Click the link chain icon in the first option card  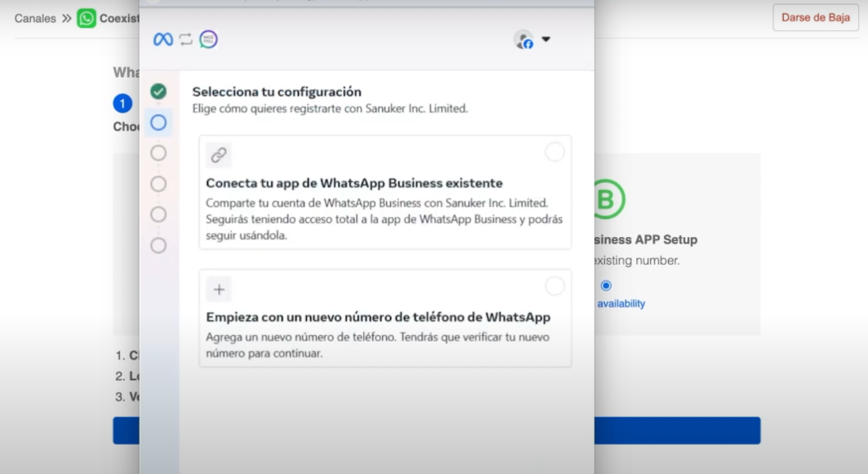(x=219, y=155)
